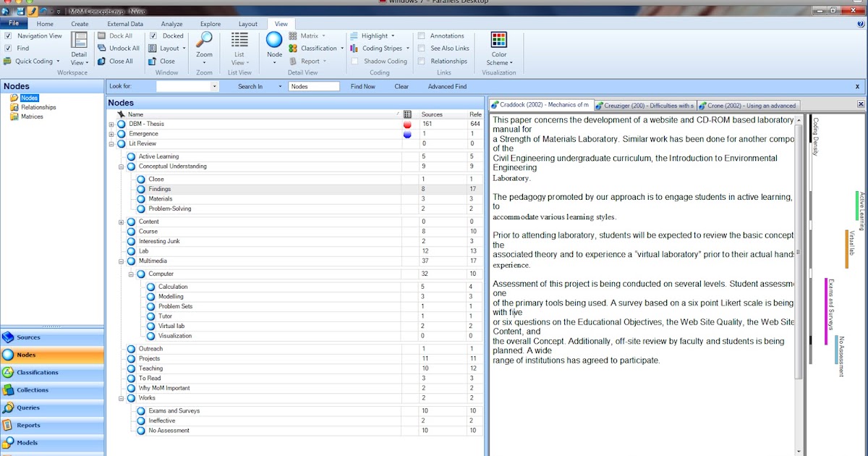Image resolution: width=868 pixels, height=456 pixels.
Task: Enable the Shadow Coding checkbox
Action: 355,62
